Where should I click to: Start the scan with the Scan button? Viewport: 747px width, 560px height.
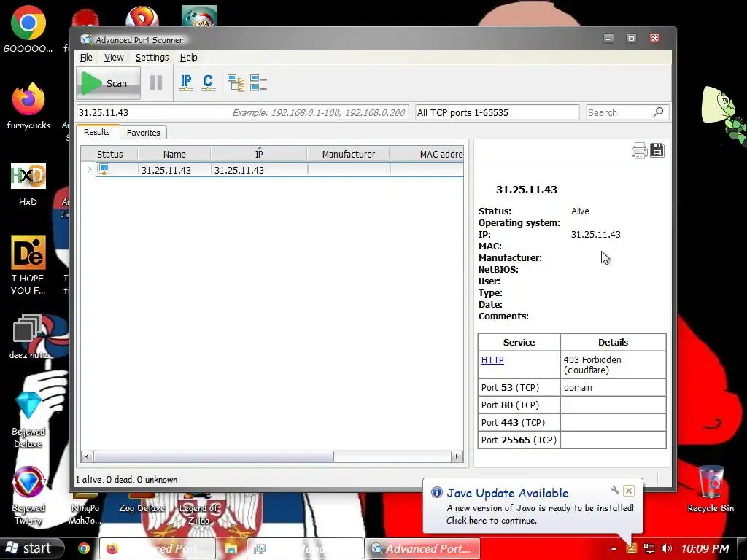pos(109,83)
